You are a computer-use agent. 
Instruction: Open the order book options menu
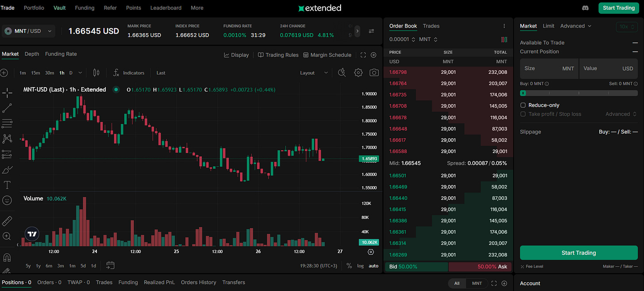504,26
